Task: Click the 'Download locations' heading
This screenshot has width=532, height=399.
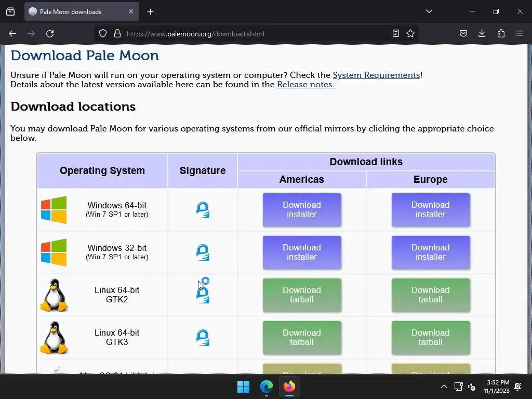Action: pos(73,107)
